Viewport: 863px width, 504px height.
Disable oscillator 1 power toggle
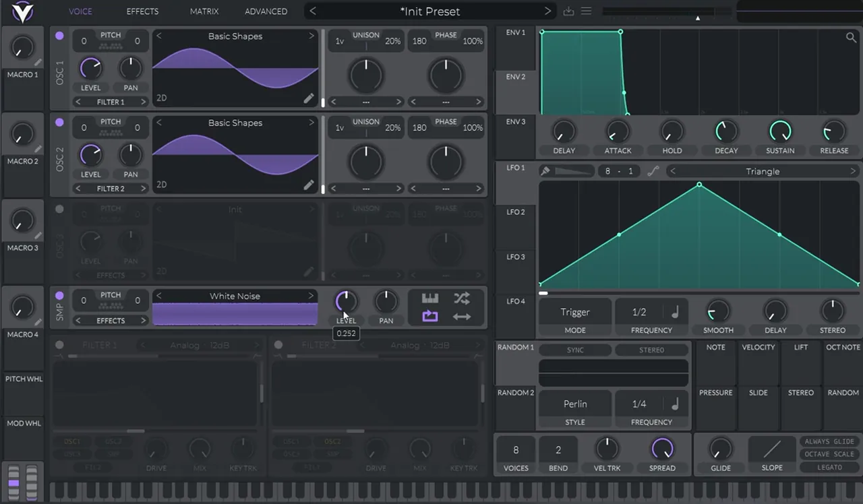click(59, 36)
